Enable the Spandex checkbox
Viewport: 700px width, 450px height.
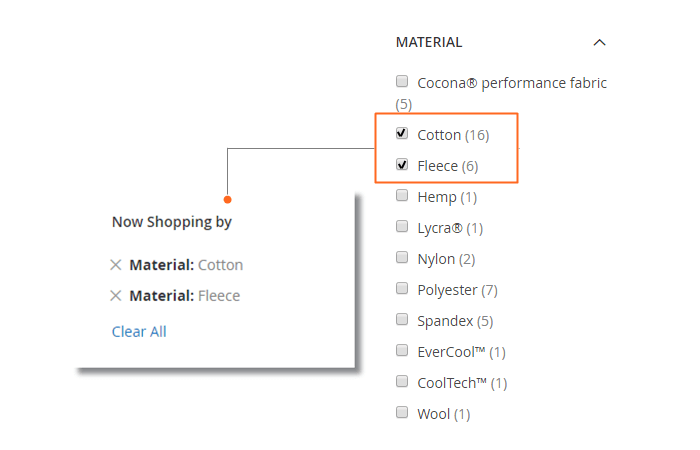click(x=402, y=319)
